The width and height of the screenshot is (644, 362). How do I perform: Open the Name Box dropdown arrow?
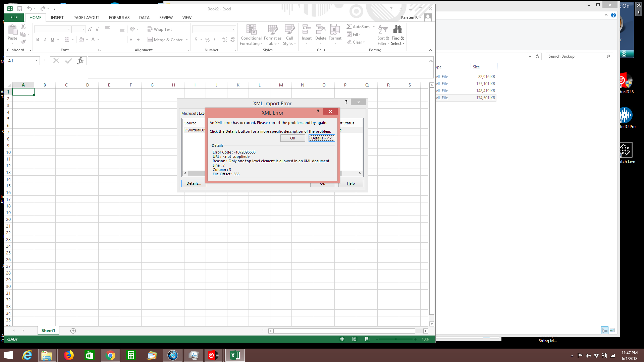36,61
